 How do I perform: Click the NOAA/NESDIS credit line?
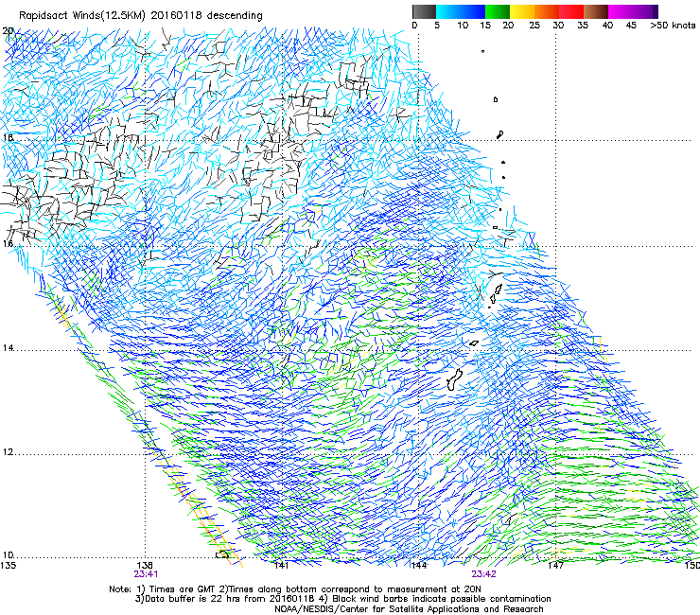pos(409,608)
